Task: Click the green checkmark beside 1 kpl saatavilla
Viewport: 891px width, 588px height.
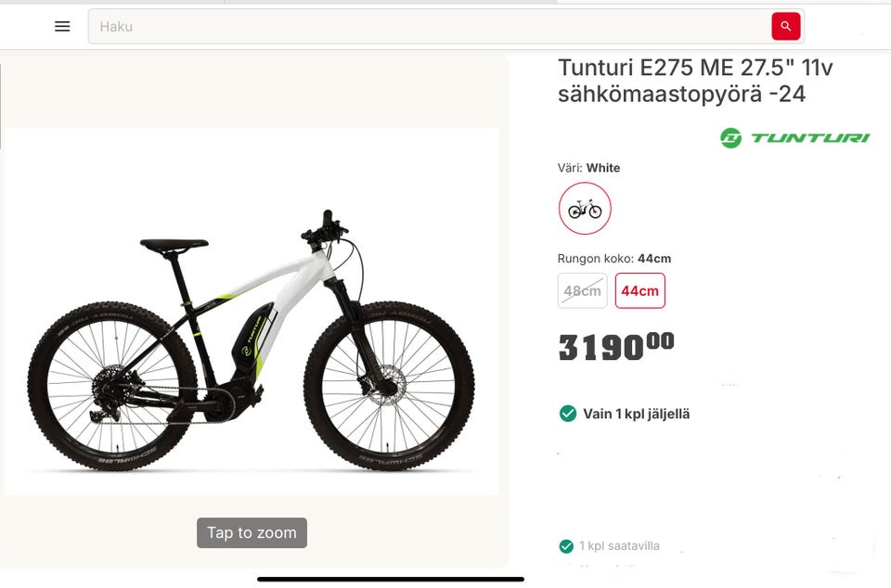Action: point(566,546)
